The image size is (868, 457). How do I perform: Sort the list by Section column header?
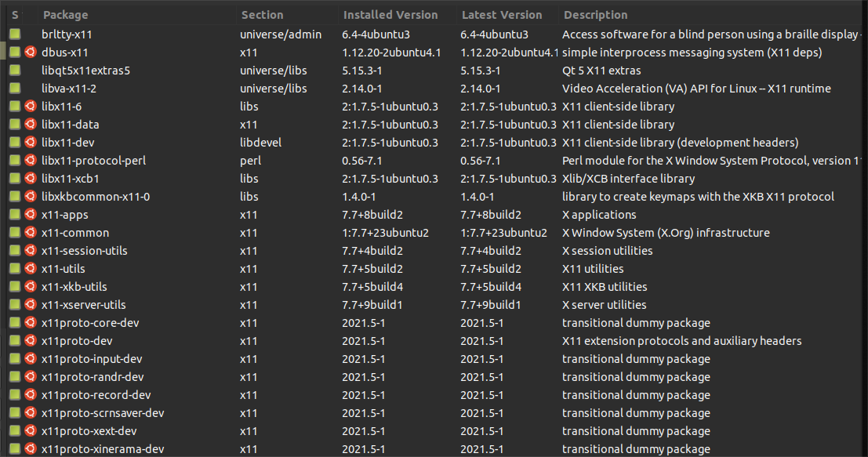tap(262, 15)
